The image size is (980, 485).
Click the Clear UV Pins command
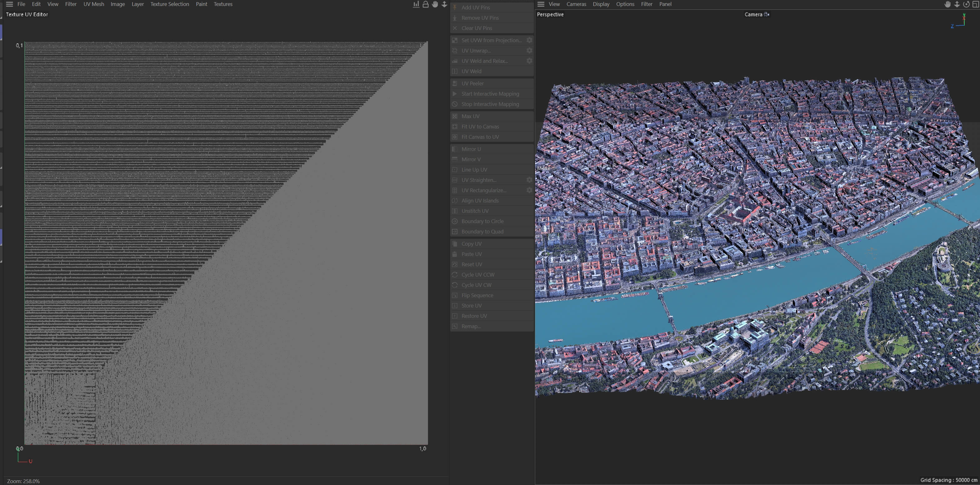[x=492, y=28]
